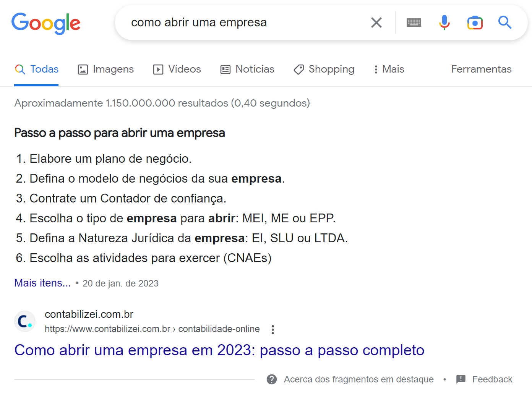Click the question mark about featured snippets
The height and width of the screenshot is (395, 532).
click(271, 379)
